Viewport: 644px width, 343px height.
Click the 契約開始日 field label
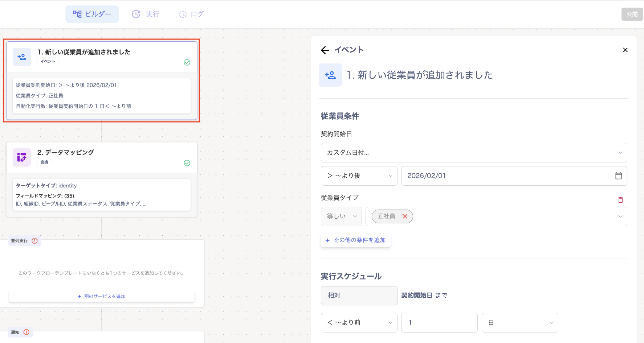337,134
